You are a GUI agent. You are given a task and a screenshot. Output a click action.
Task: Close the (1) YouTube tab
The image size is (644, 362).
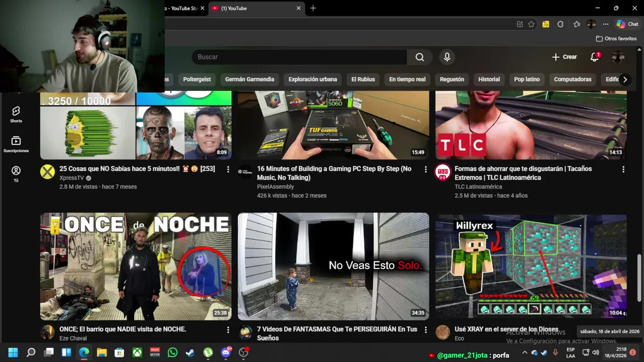tap(298, 8)
